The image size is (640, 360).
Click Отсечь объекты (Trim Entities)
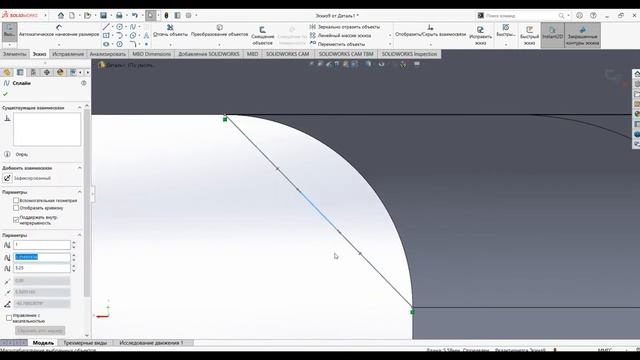pos(170,31)
